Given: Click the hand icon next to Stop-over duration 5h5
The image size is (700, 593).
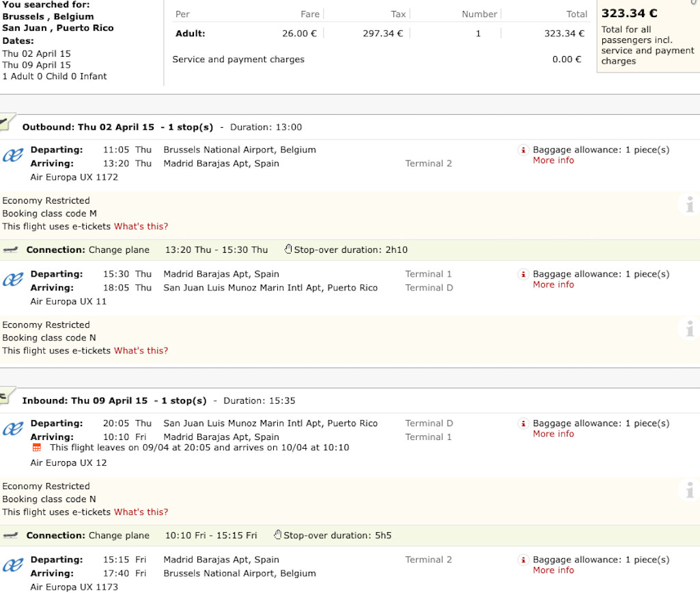Looking at the screenshot, I should coord(277,534).
